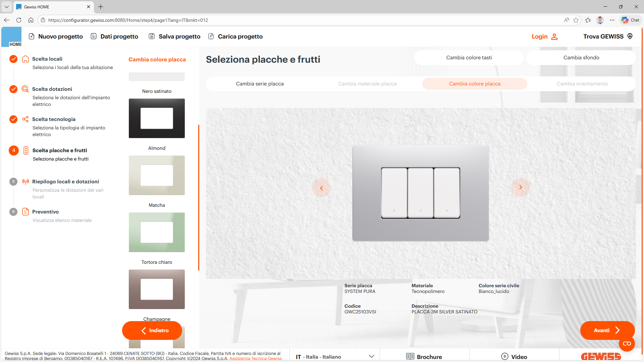The height and width of the screenshot is (362, 644).
Task: Switch to the Cambia serie placca tab
Action: [260, 83]
